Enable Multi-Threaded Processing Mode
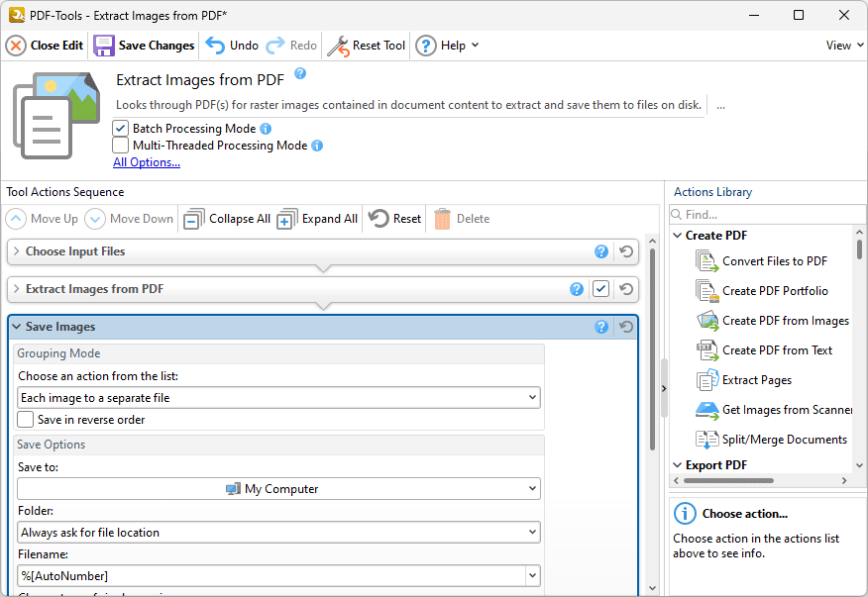The width and height of the screenshot is (868, 597). pyautogui.click(x=120, y=146)
